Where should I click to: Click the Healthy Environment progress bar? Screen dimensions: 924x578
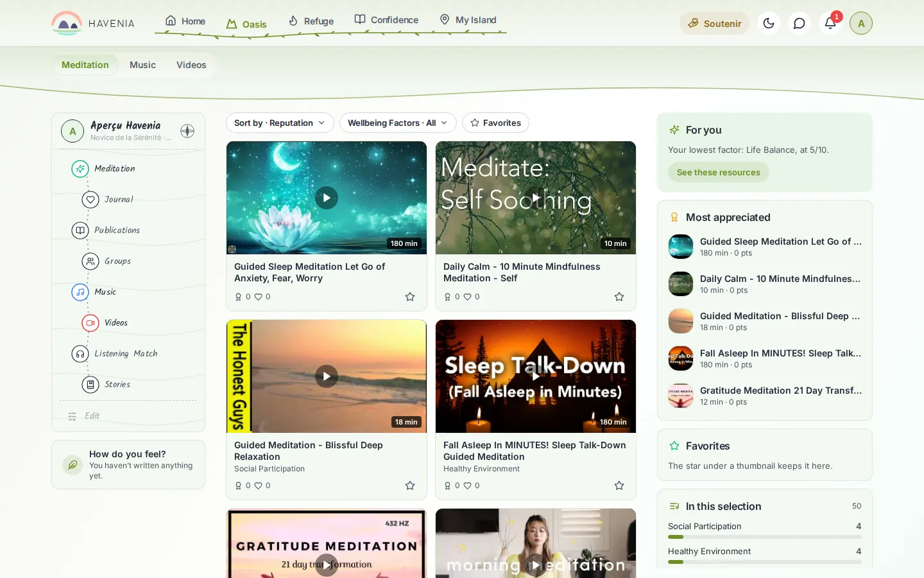coord(765,562)
